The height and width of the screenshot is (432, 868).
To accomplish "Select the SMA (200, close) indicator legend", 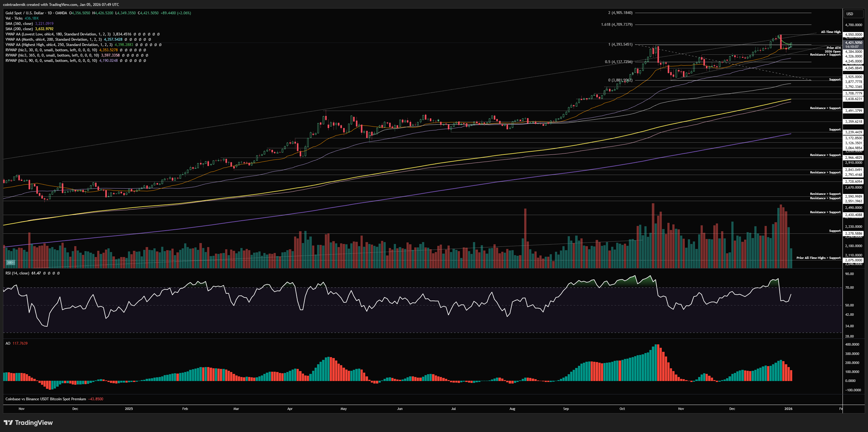I will pyautogui.click(x=19, y=29).
